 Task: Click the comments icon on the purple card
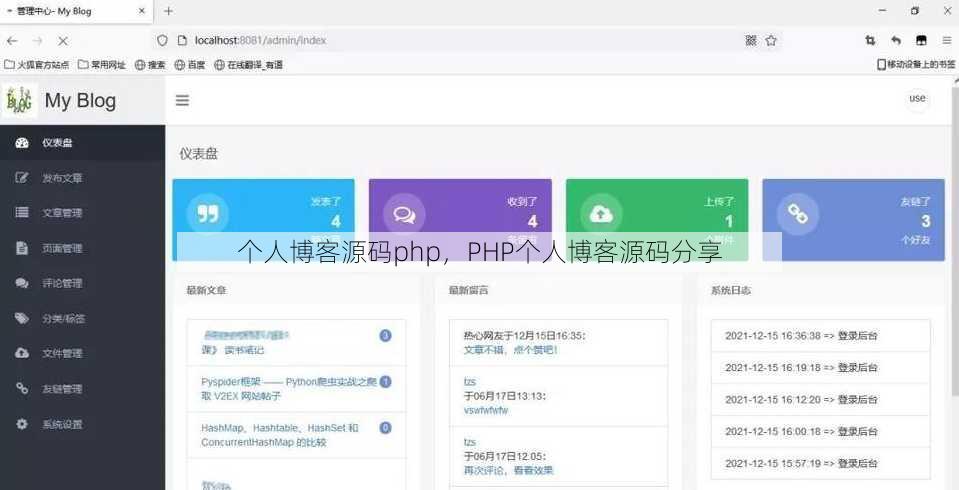pos(404,215)
